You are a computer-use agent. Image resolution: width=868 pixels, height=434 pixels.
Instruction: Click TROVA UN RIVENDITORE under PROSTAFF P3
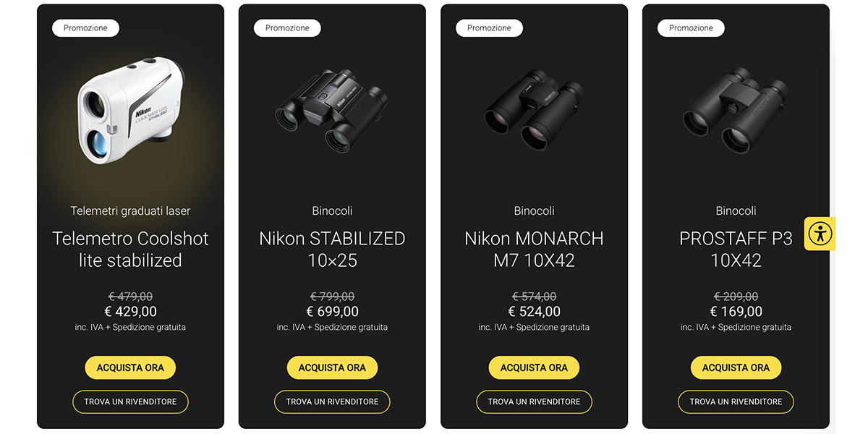[x=736, y=401]
